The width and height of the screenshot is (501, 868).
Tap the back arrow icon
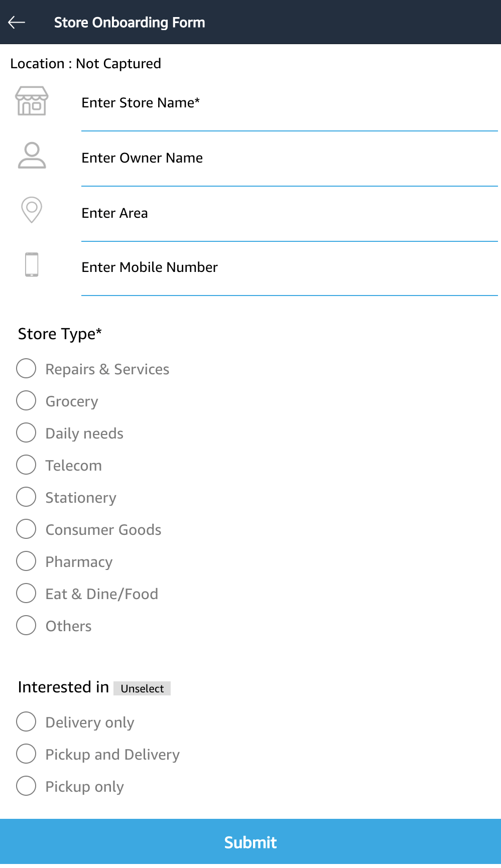17,22
